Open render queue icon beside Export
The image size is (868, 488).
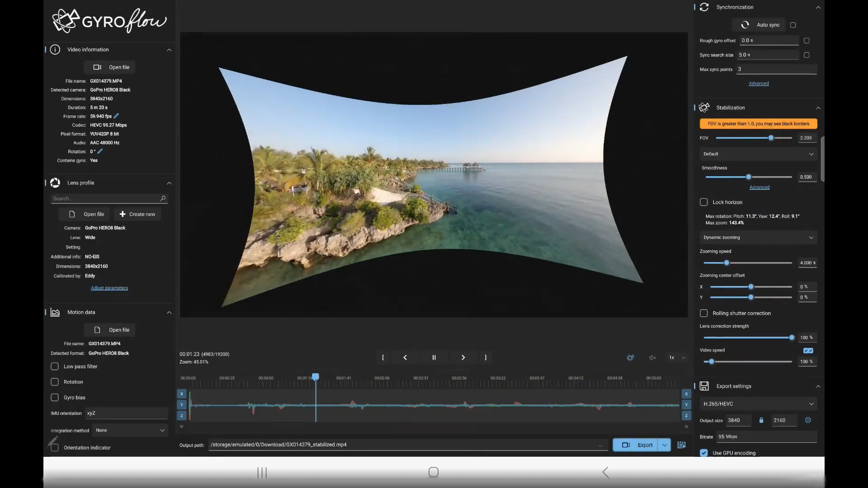(682, 445)
